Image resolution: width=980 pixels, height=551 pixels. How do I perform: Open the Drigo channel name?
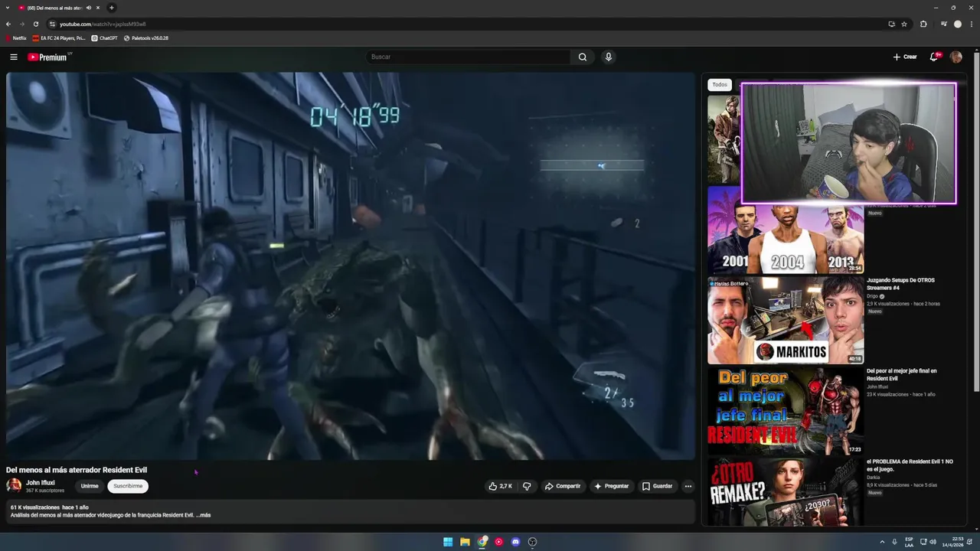click(x=872, y=296)
